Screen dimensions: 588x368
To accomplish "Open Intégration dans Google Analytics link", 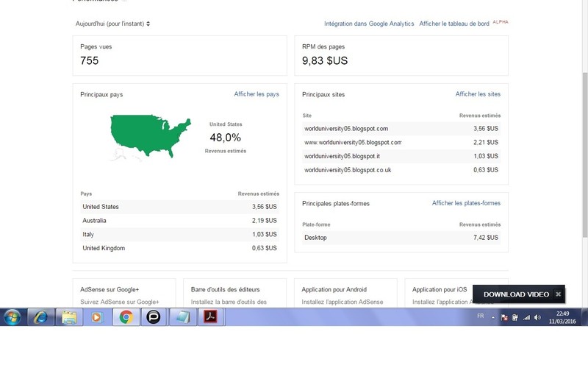I will (x=369, y=24).
